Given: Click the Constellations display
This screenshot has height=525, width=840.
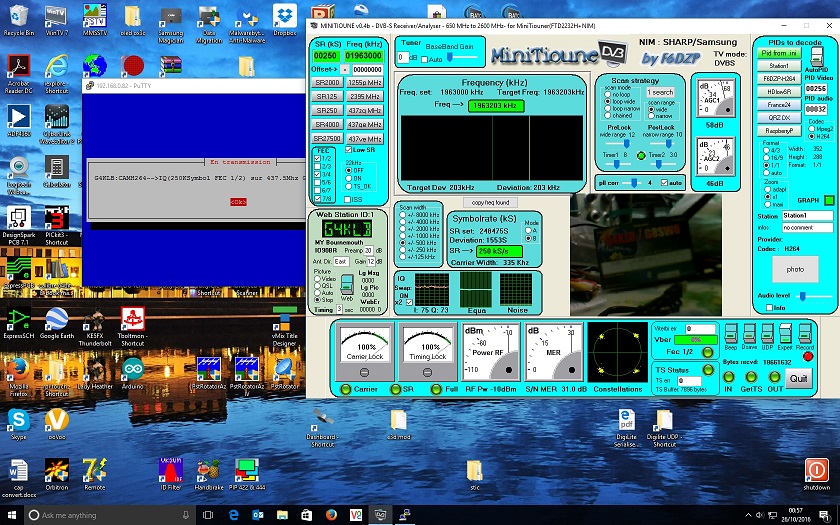Looking at the screenshot, I should tap(618, 352).
